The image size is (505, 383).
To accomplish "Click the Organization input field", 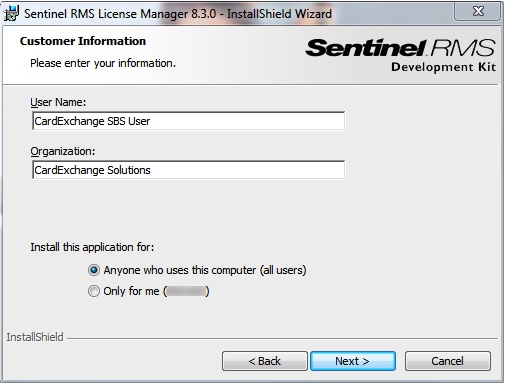I will point(189,170).
